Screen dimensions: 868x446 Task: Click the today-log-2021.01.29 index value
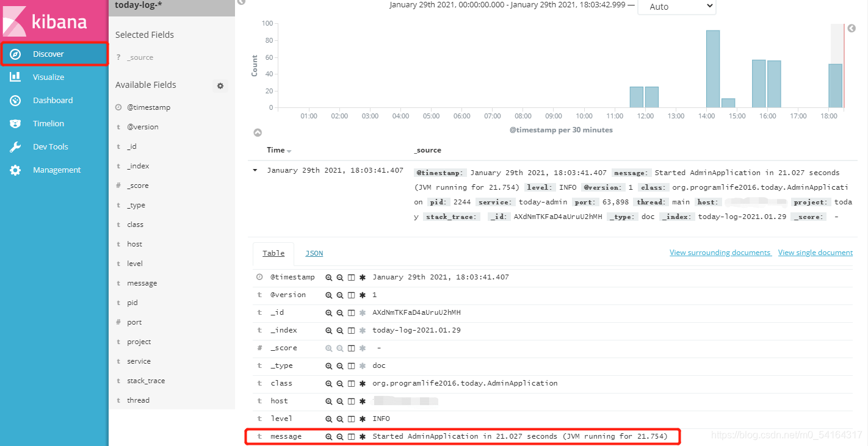pyautogui.click(x=416, y=331)
